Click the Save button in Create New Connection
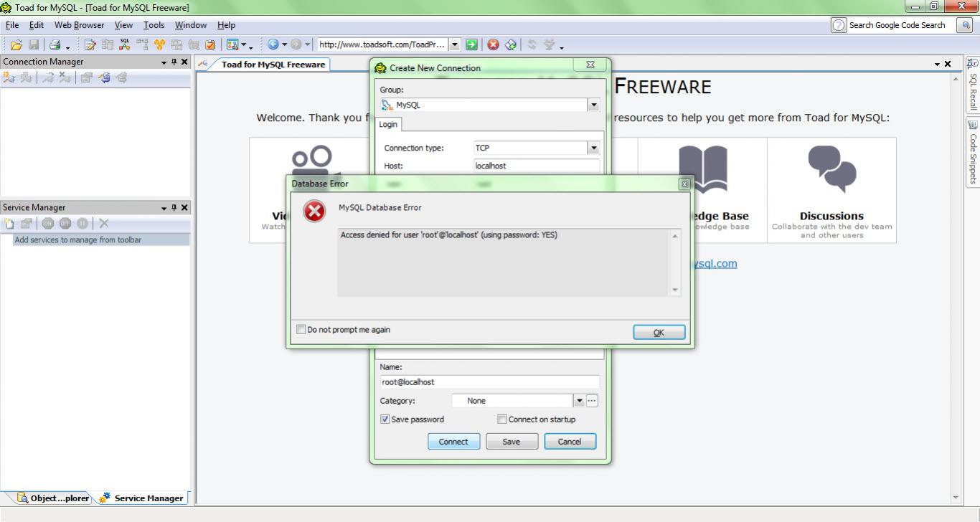 point(512,442)
